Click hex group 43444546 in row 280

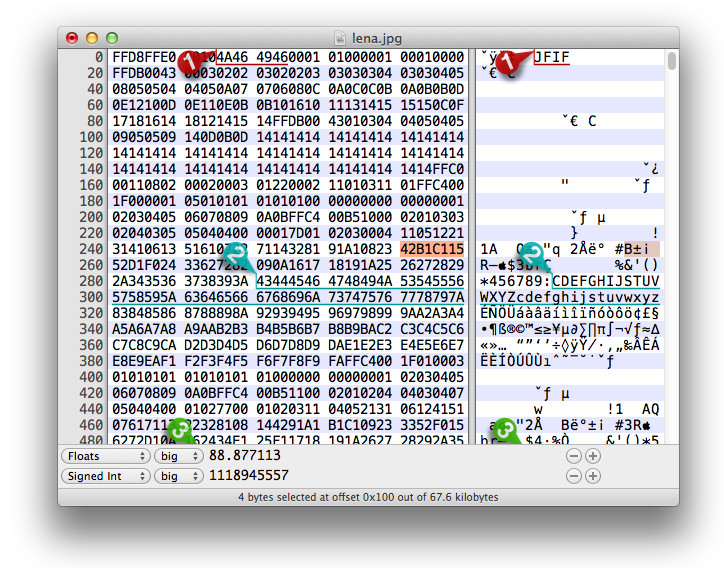click(x=288, y=281)
